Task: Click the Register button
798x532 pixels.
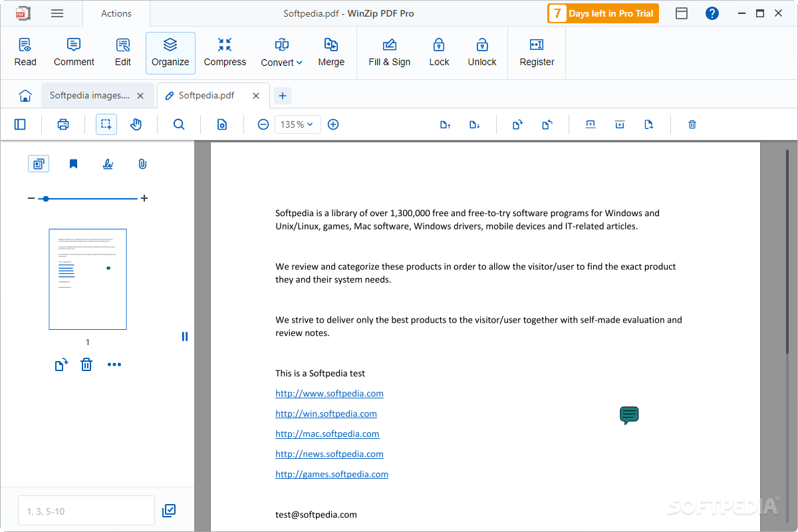Action: click(x=537, y=53)
